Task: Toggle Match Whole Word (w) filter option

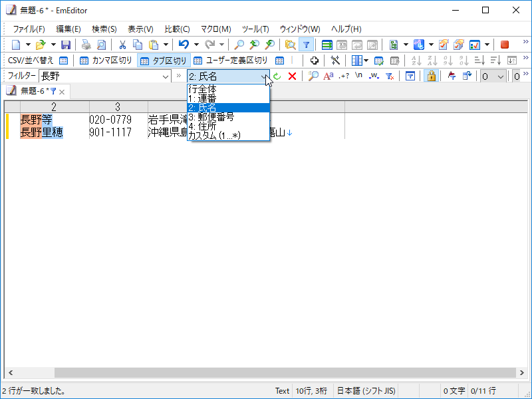Action: [x=374, y=76]
